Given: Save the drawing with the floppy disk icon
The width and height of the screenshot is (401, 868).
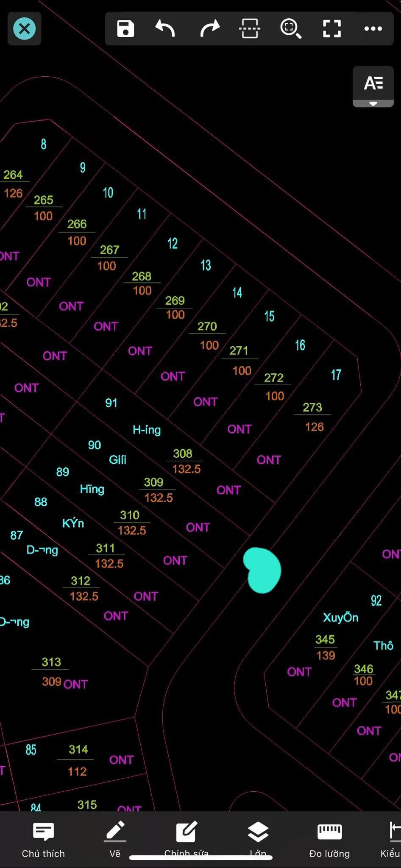Looking at the screenshot, I should tap(125, 29).
